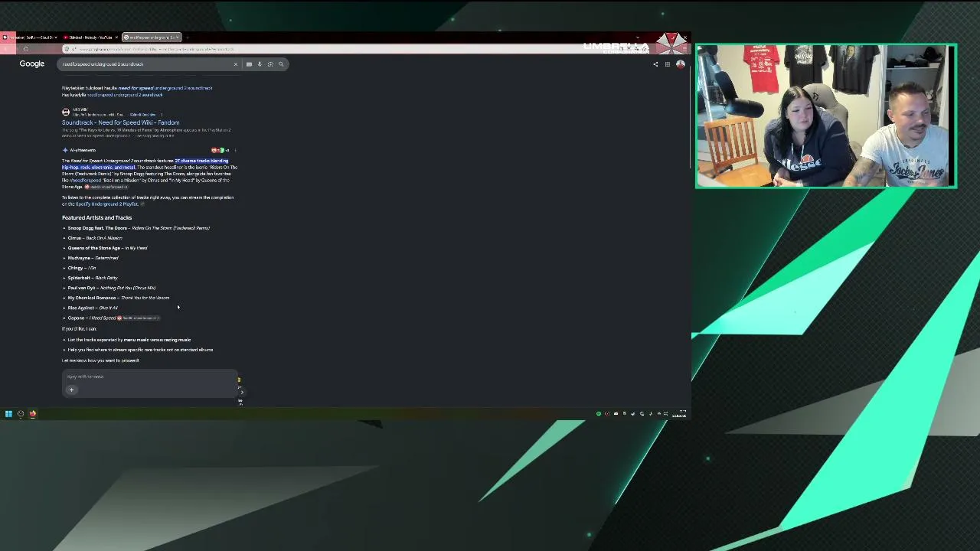This screenshot has height=551, width=980.
Task: Open the on-screen keyboard icon in search box
Action: [249, 64]
